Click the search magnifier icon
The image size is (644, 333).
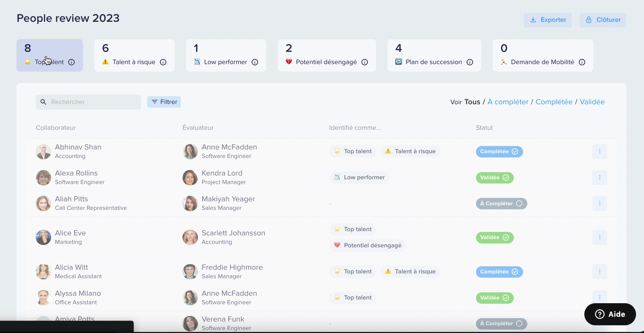point(43,102)
